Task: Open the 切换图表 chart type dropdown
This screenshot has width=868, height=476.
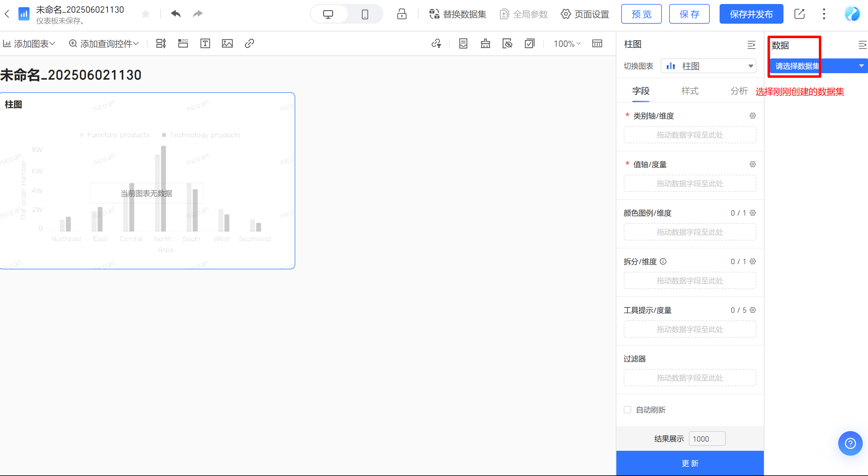Action: click(708, 66)
